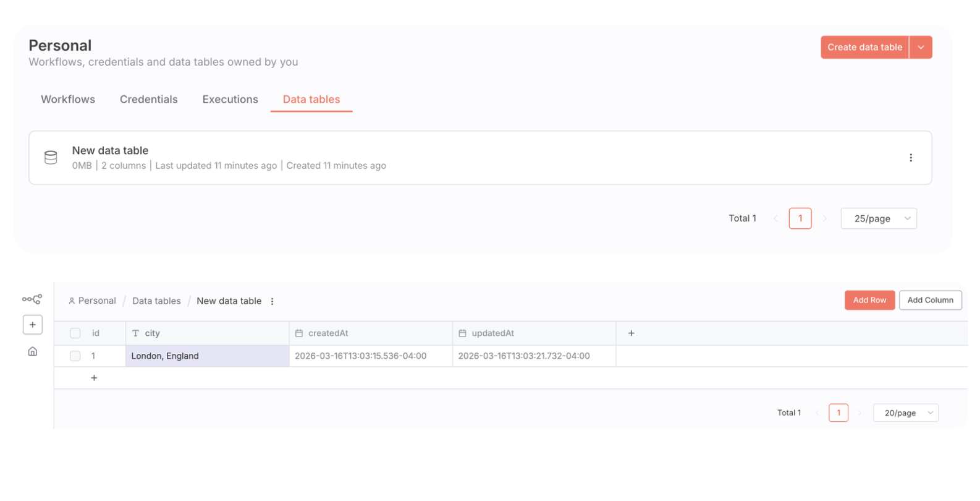Switch to the Workflows tab
This screenshot has width=980, height=501.
[68, 100]
